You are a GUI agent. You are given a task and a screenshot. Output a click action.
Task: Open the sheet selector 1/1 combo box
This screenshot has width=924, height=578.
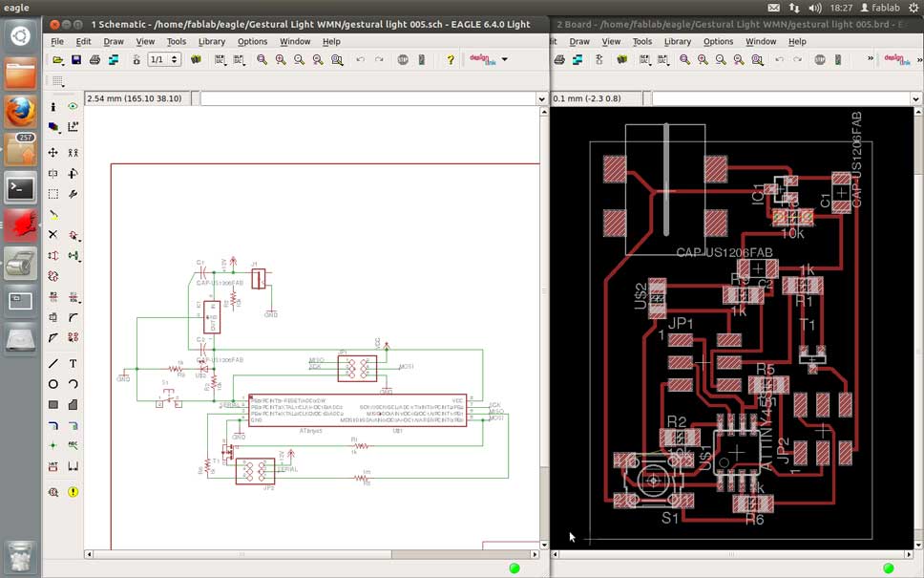[x=163, y=59]
